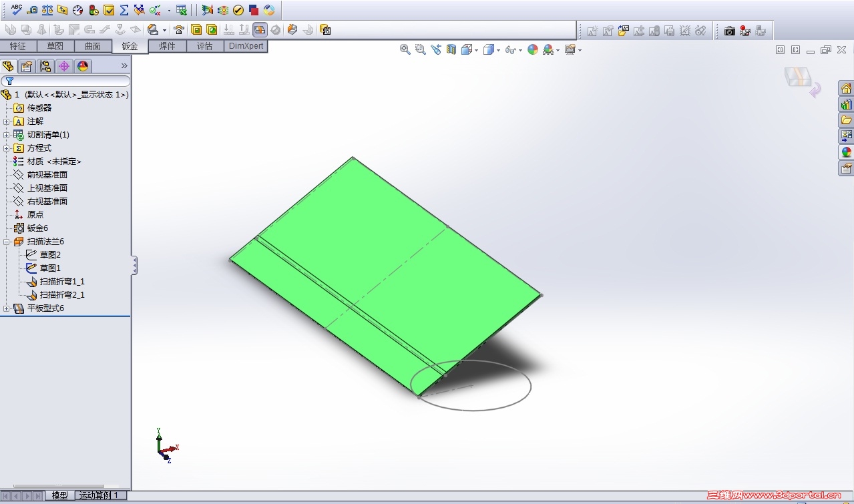Screen dimensions: 854x504
Task: Open the File Explorer folder task pane icon
Action: click(846, 120)
